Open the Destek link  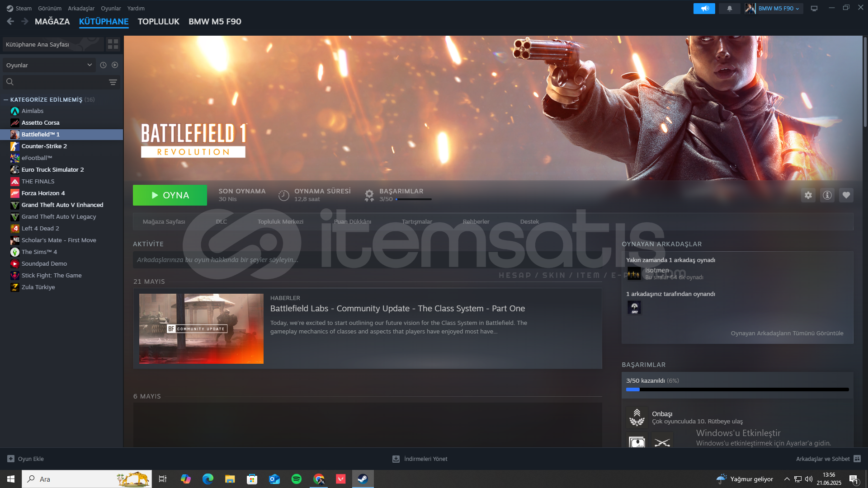tap(529, 222)
